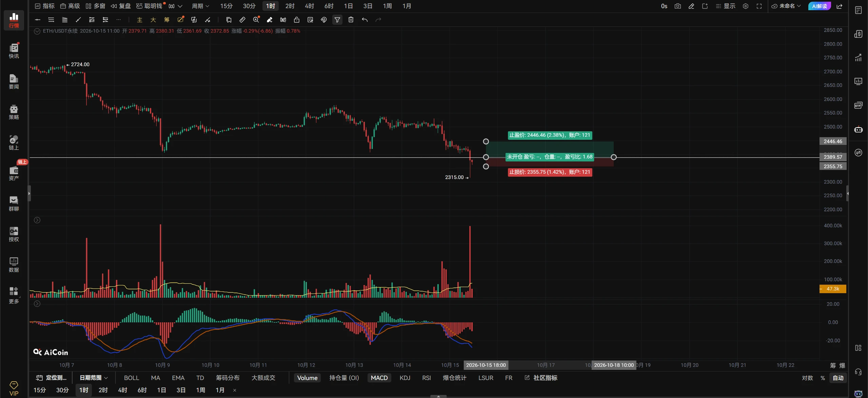Click the take-profit handle circle at 2446.46
The height and width of the screenshot is (398, 868).
[x=486, y=141]
